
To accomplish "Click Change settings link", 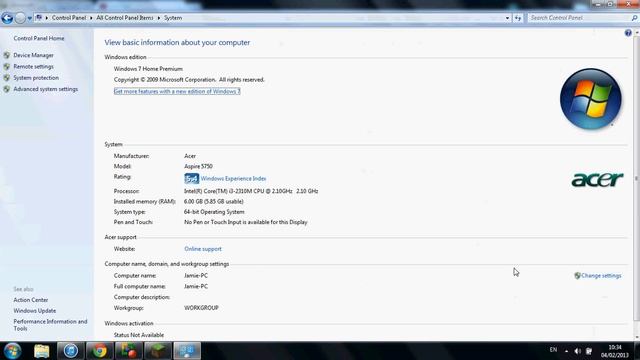I will click(x=601, y=276).
